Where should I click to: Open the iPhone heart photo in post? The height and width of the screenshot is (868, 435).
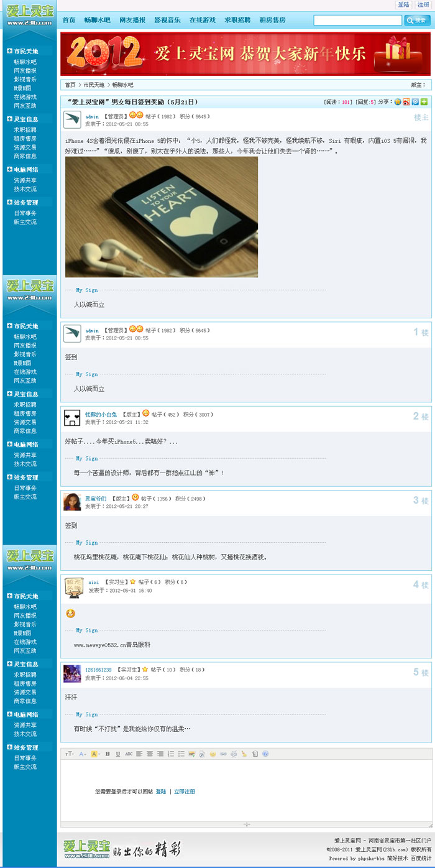pos(162,216)
